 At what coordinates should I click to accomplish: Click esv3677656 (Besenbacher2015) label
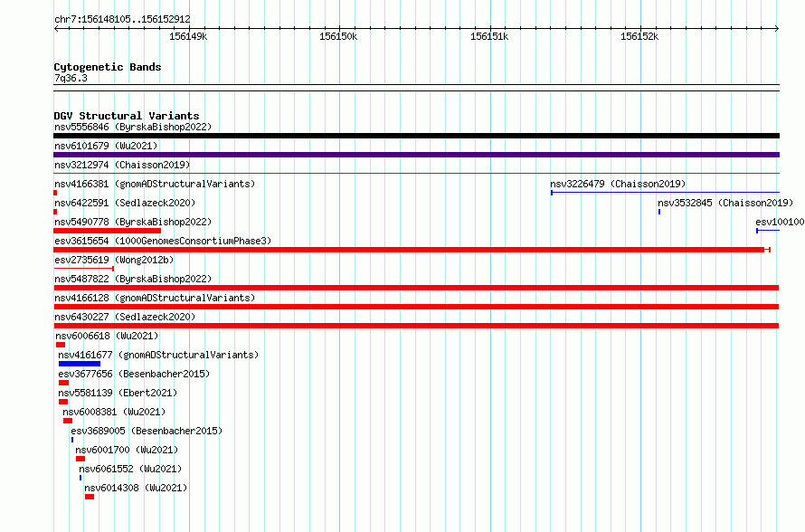click(x=134, y=374)
